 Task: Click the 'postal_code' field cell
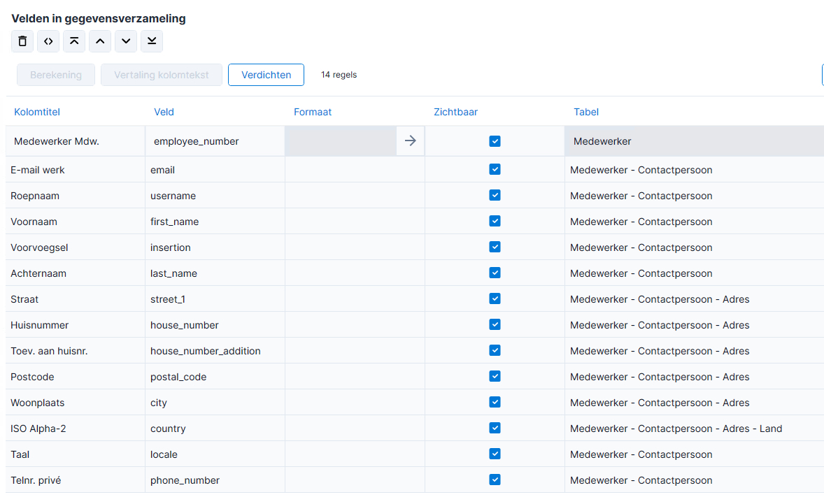[x=215, y=377]
